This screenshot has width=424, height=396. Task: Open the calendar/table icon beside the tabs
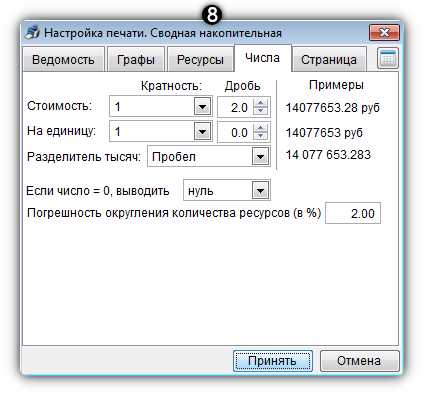pos(388,59)
